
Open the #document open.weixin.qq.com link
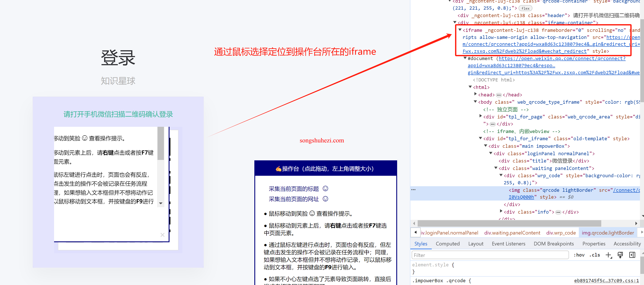pyautogui.click(x=562, y=59)
